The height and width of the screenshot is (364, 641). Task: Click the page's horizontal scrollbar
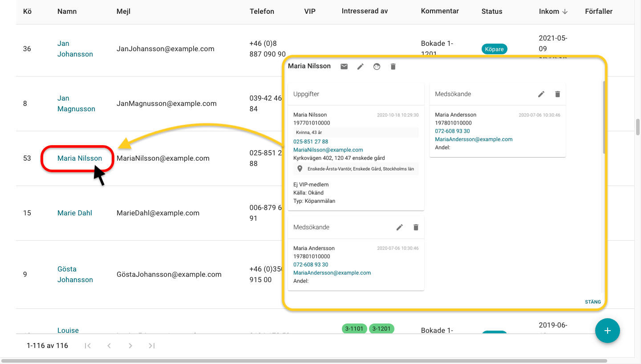[x=305, y=361]
